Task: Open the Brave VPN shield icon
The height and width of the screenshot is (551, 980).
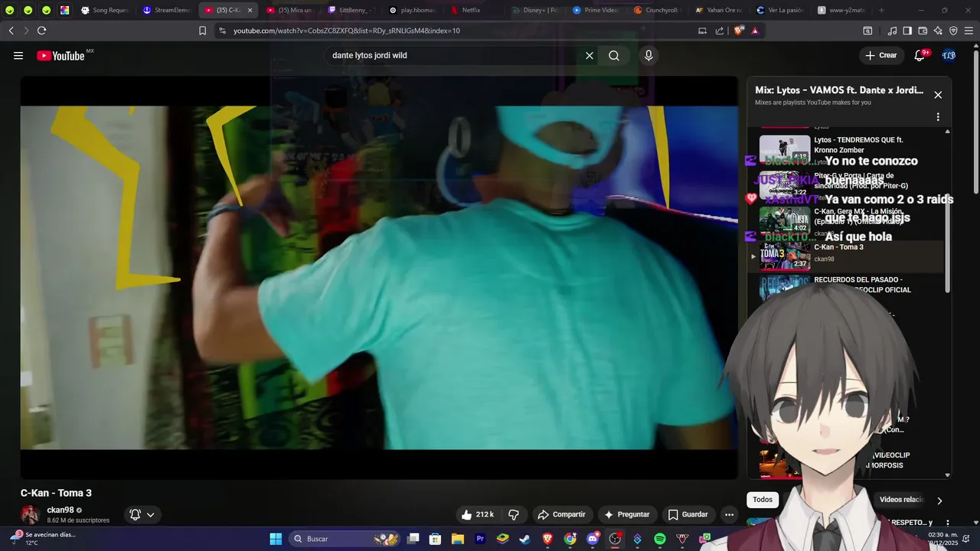Action: coord(953,31)
